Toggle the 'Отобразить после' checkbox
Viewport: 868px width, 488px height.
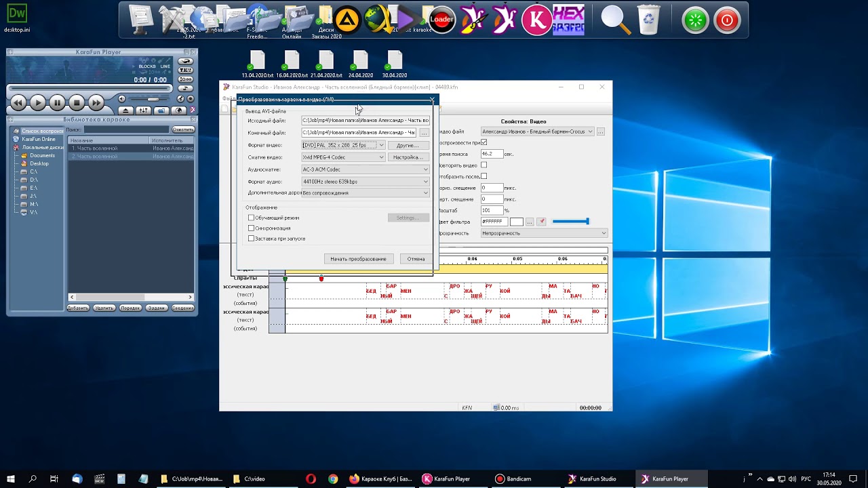(484, 176)
